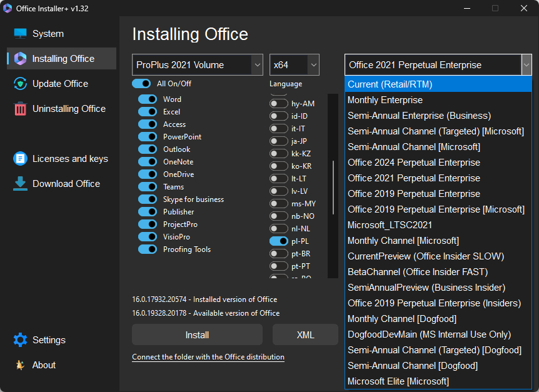The image size is (539, 392).
Task: Turn off Skype for business
Action: (x=148, y=199)
